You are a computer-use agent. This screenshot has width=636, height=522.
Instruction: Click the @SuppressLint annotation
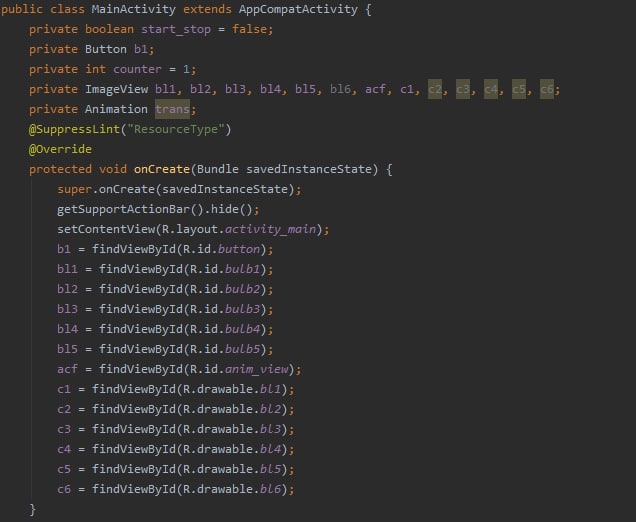click(x=75, y=129)
